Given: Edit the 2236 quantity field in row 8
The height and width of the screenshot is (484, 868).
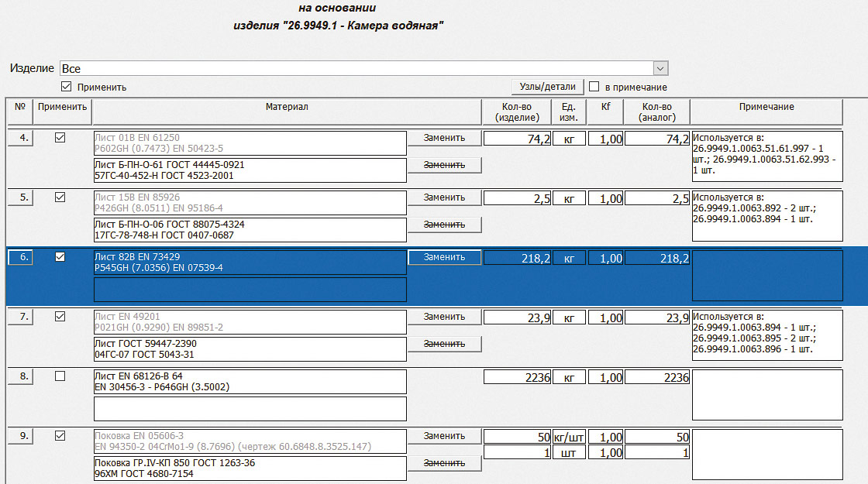Looking at the screenshot, I should coord(517,377).
